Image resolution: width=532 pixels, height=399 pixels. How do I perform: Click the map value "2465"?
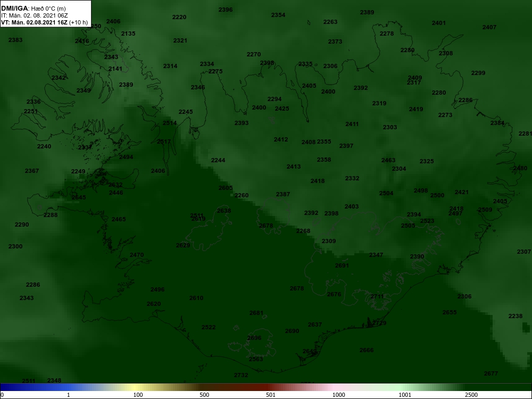(x=119, y=219)
